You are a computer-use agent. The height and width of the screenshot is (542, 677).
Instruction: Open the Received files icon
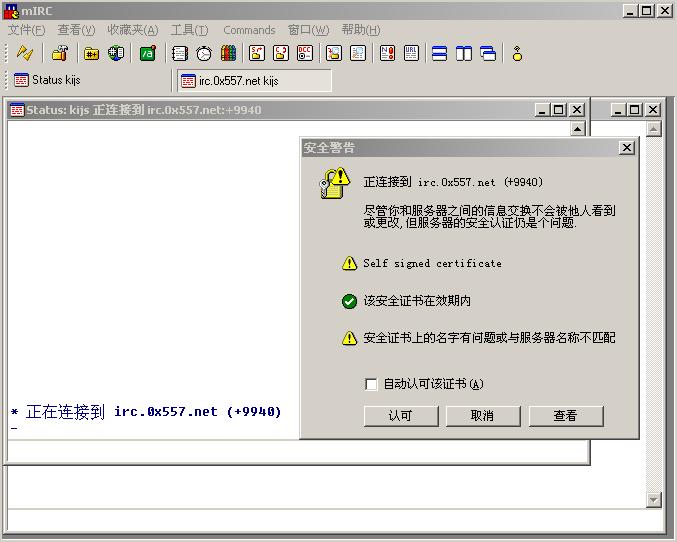click(334, 54)
